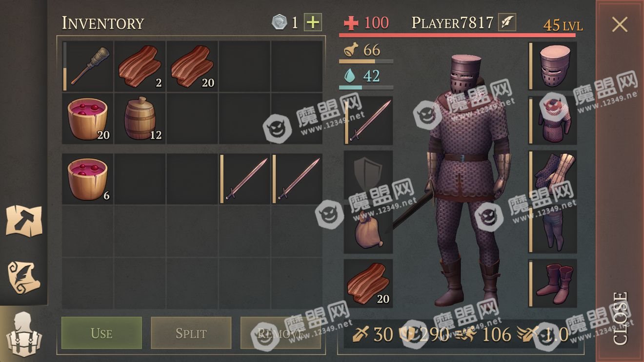Select the equipped sword weapon slot

coord(368,120)
